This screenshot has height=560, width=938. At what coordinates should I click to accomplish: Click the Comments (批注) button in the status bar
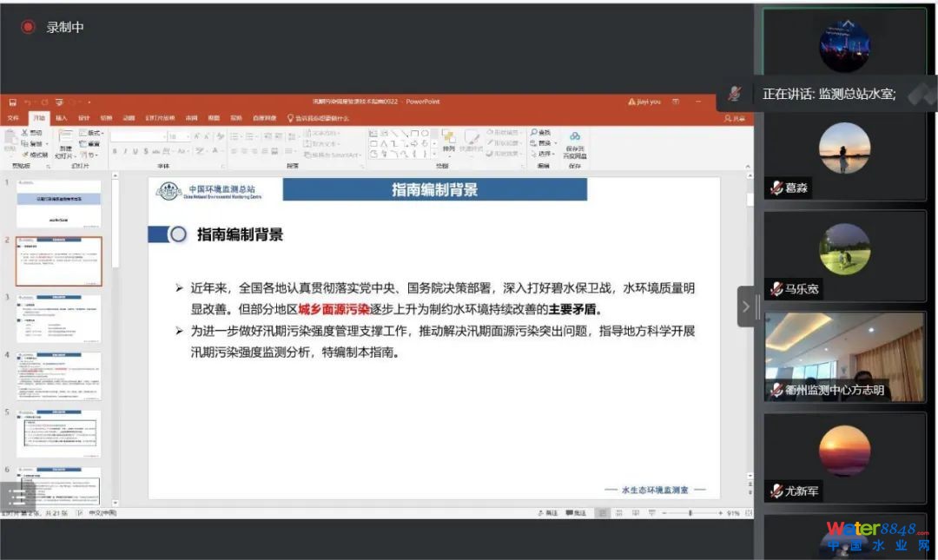pos(576,513)
